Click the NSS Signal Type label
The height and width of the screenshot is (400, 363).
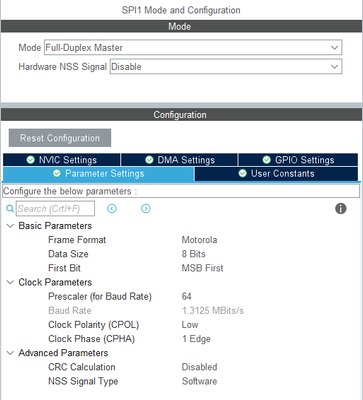pyautogui.click(x=83, y=381)
